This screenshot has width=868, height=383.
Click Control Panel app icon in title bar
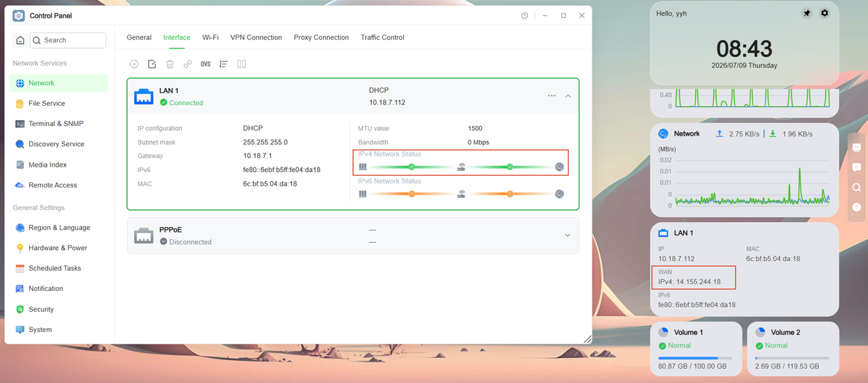(x=19, y=16)
